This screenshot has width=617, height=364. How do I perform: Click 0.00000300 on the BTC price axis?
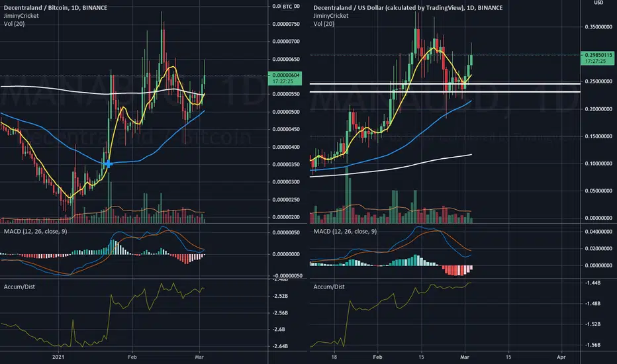[286, 182]
